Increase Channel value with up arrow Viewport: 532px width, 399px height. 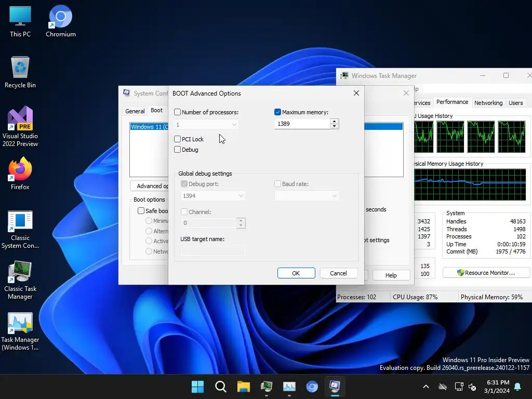point(241,220)
